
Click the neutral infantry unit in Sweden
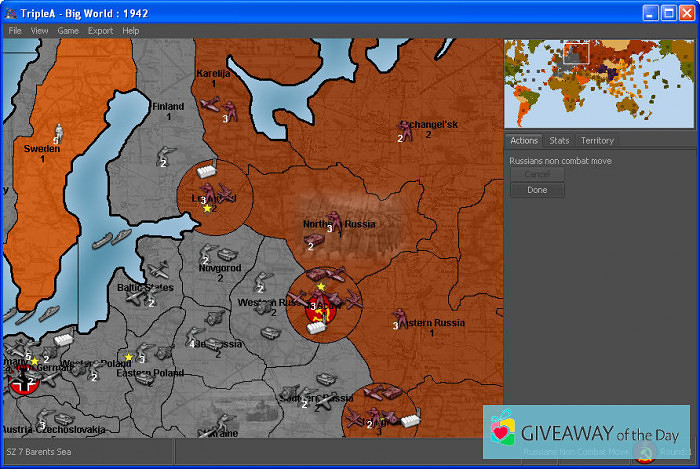pyautogui.click(x=58, y=132)
